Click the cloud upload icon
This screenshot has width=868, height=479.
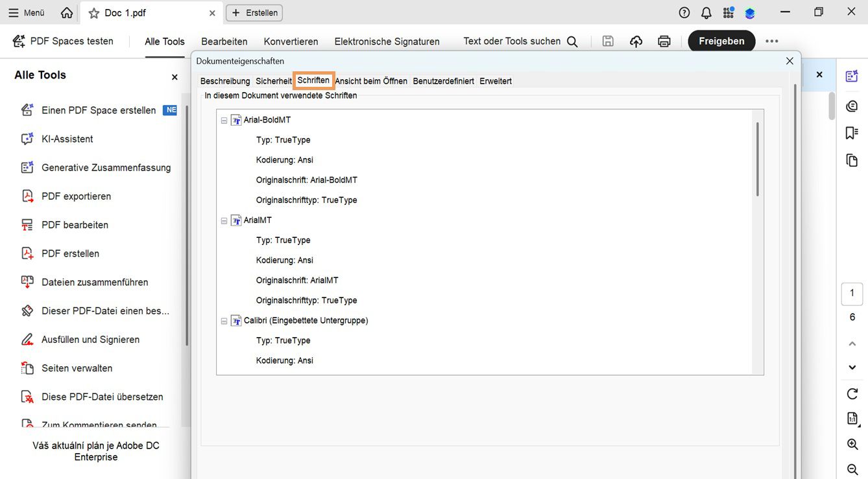pyautogui.click(x=636, y=41)
